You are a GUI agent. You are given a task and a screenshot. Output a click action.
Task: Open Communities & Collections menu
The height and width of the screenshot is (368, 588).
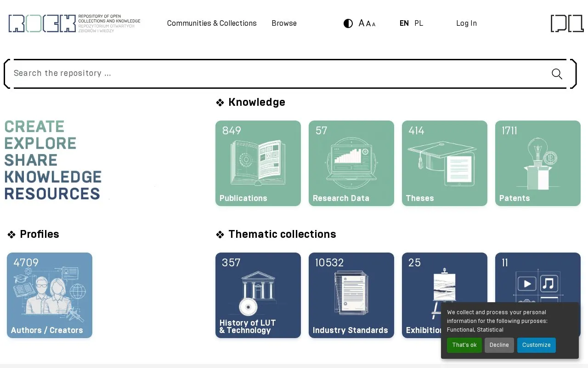tap(212, 23)
